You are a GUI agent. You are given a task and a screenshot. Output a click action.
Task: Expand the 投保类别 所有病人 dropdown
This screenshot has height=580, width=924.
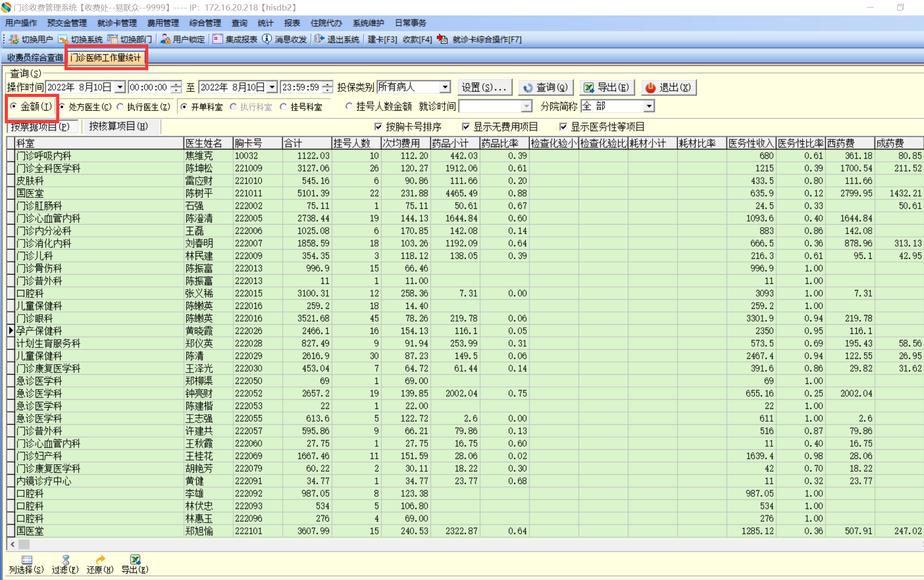click(445, 87)
